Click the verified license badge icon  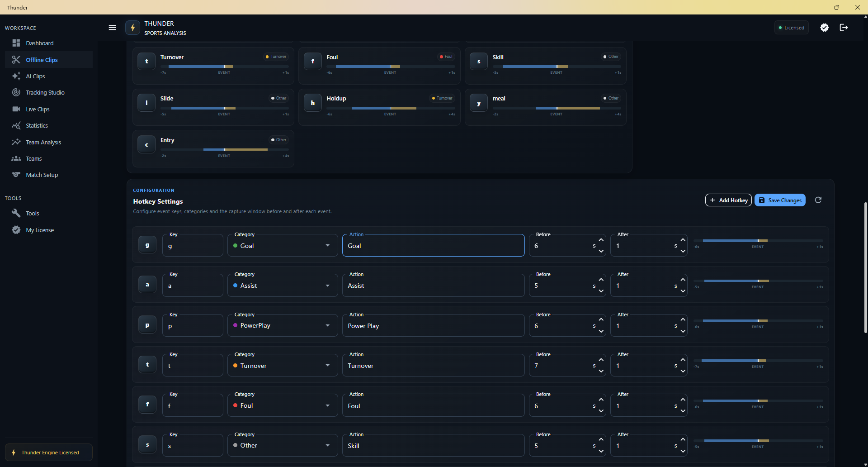click(825, 28)
